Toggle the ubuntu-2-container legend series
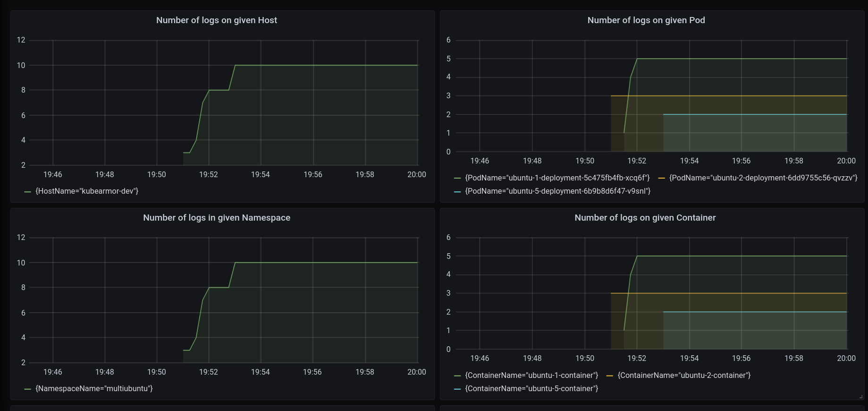Viewport: 868px width, 411px height. click(x=684, y=376)
